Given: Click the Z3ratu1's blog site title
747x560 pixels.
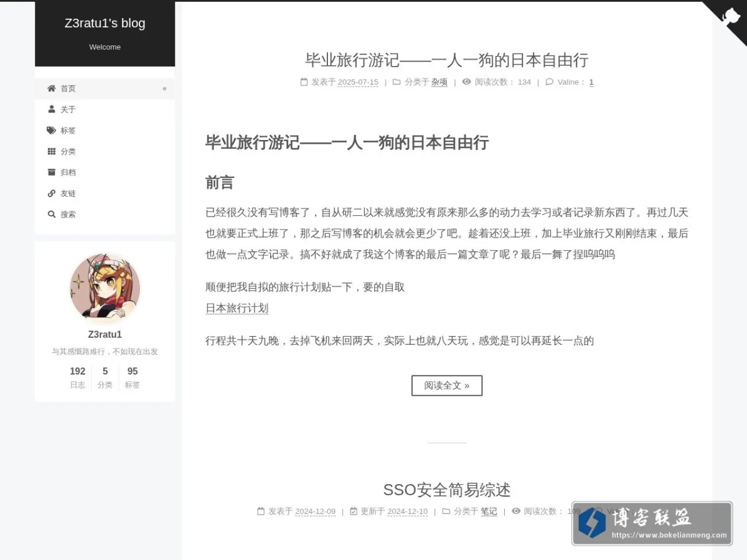Looking at the screenshot, I should [105, 23].
